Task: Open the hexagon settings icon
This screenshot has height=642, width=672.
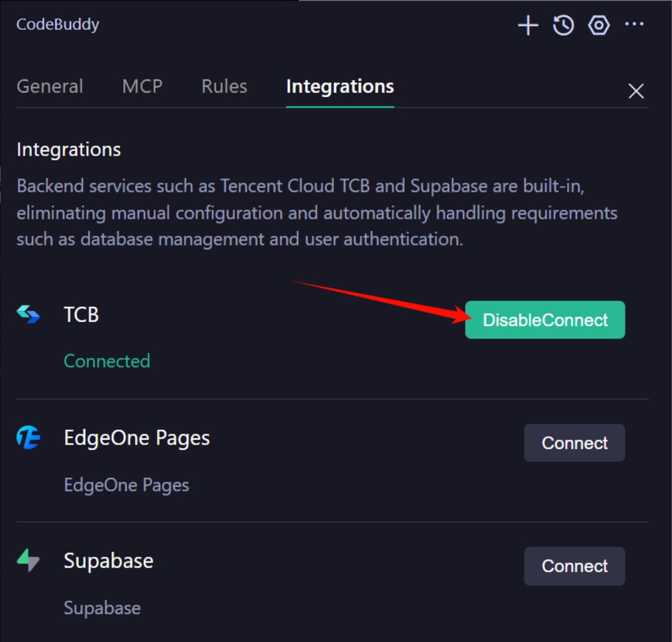Action: pos(599,25)
